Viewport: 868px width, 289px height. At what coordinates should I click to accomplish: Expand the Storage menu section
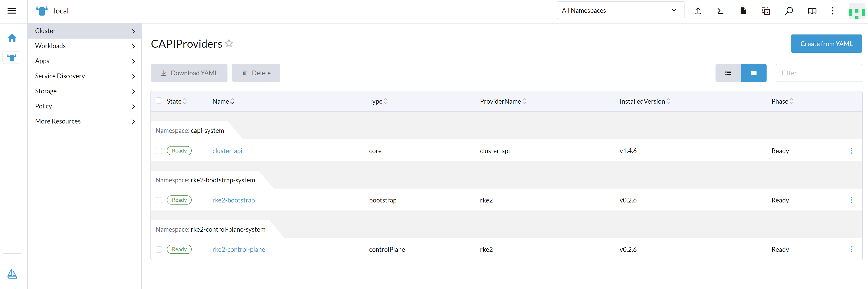pyautogui.click(x=85, y=91)
